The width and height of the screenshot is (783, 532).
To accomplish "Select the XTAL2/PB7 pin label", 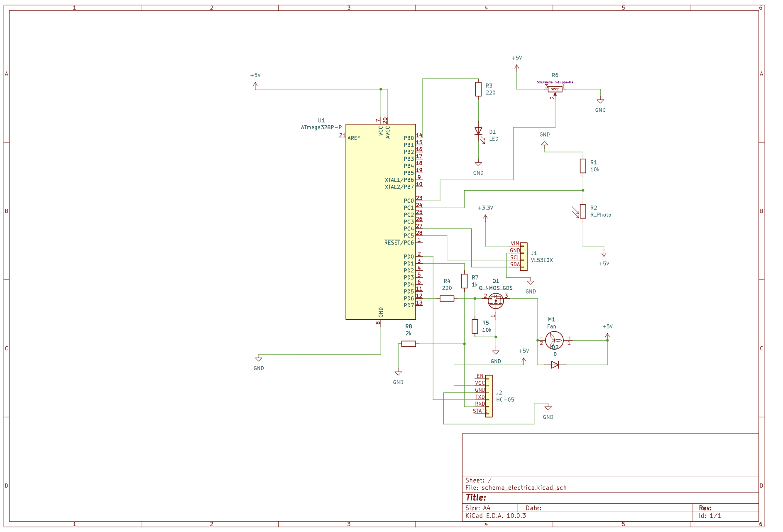I will (x=399, y=187).
